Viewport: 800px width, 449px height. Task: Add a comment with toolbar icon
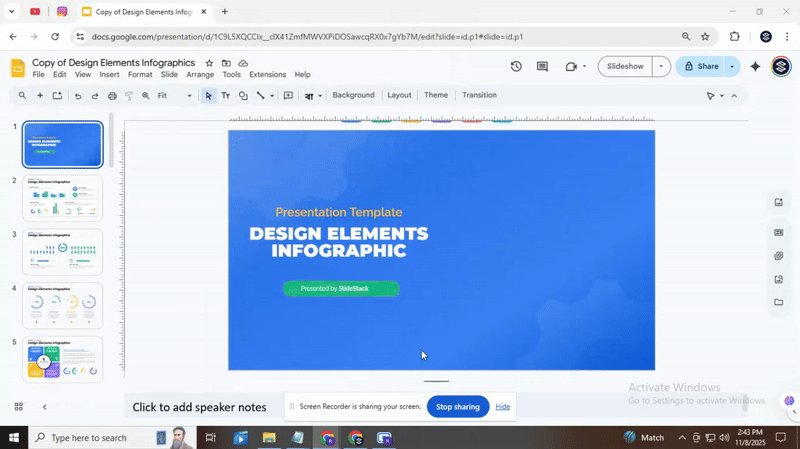(x=288, y=96)
